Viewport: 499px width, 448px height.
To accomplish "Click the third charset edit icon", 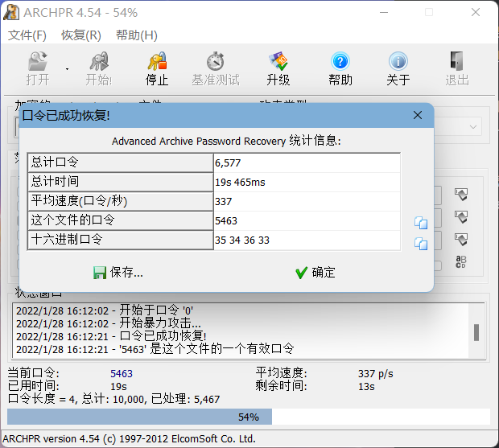I will click(461, 239).
